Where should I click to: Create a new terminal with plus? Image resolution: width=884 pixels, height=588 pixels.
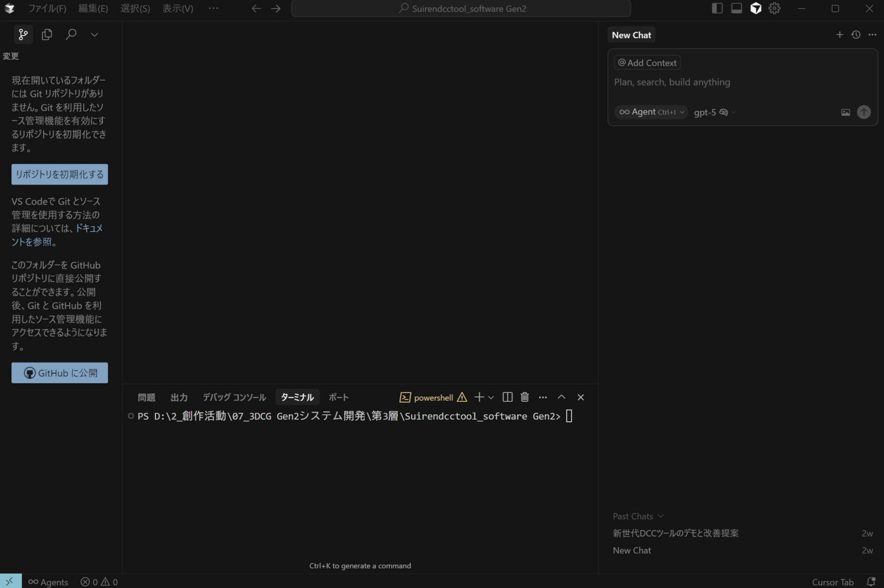point(479,397)
